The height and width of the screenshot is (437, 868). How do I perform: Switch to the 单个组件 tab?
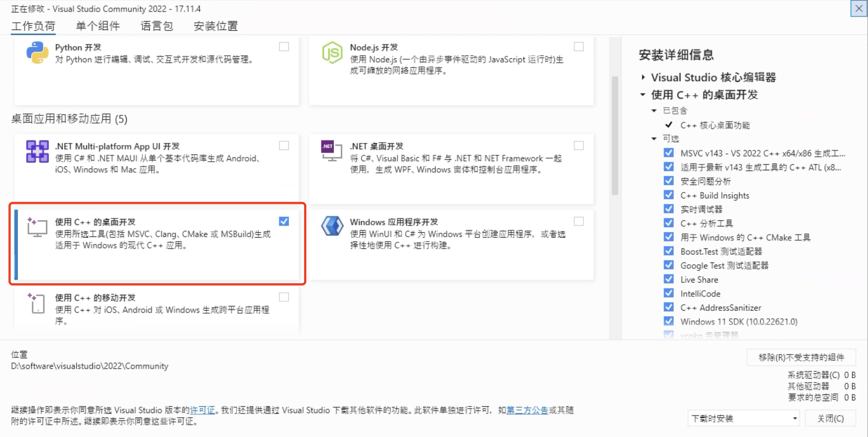[98, 26]
